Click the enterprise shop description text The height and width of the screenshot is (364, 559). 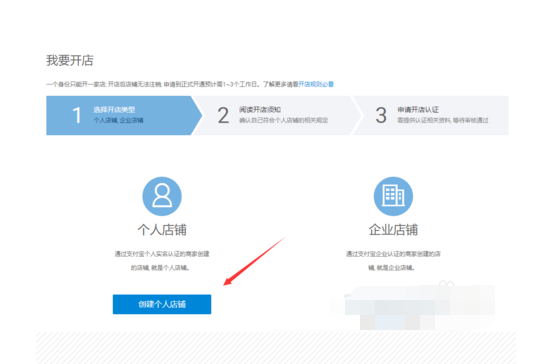coord(393,261)
